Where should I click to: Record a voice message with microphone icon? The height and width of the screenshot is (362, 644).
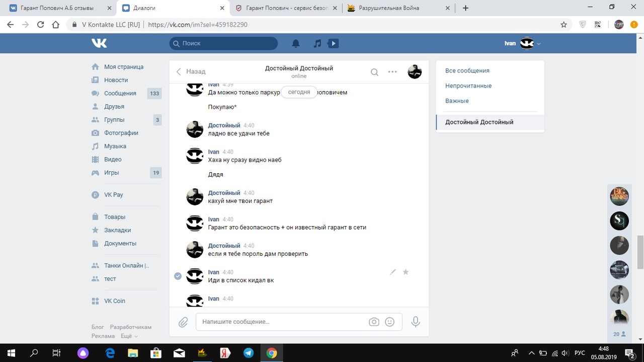[x=416, y=322]
